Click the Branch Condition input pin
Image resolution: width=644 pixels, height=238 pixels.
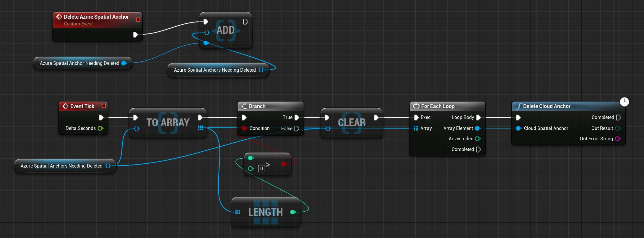click(244, 128)
